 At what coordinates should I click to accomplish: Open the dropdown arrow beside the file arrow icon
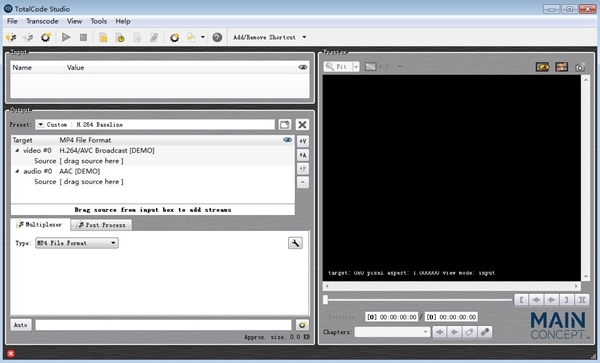pyautogui.click(x=203, y=37)
